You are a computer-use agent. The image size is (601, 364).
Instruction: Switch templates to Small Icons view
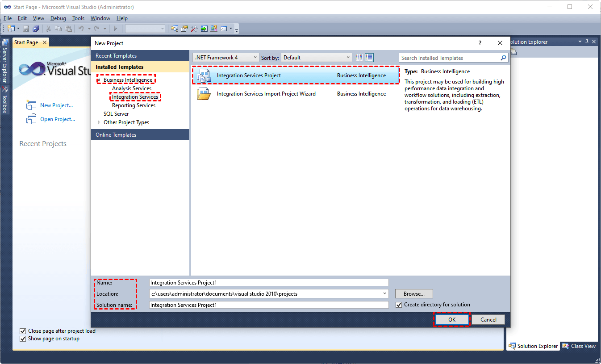click(x=359, y=58)
